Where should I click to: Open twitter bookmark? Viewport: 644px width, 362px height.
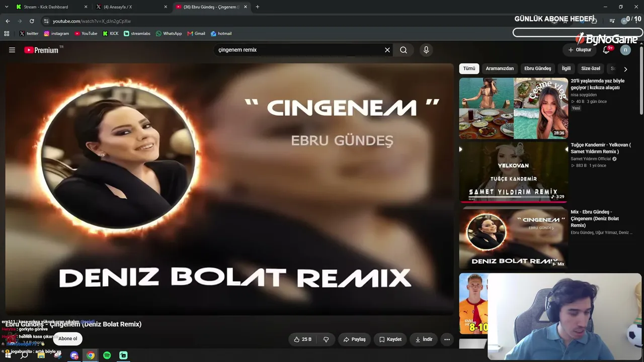[x=29, y=34]
